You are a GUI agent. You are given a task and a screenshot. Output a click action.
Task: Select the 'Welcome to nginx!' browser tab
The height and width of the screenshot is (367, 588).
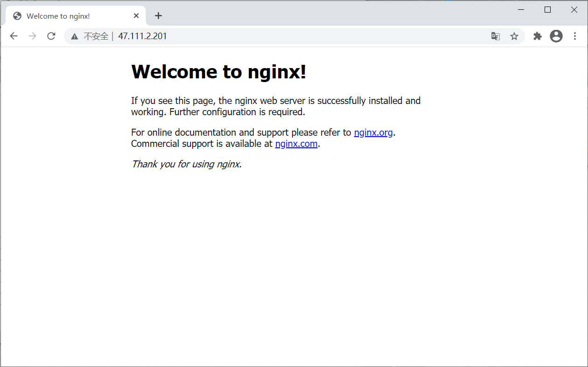click(76, 16)
